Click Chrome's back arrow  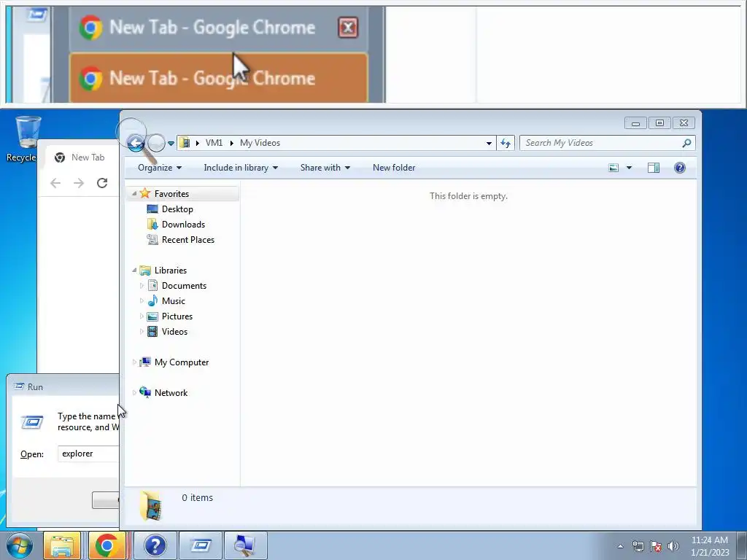coord(55,183)
